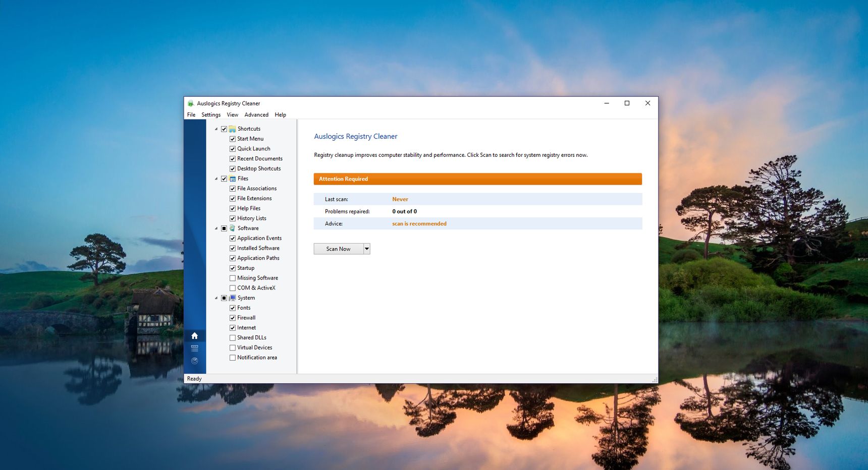This screenshot has width=868, height=470.
Task: Open the Advanced menu
Action: pos(256,115)
